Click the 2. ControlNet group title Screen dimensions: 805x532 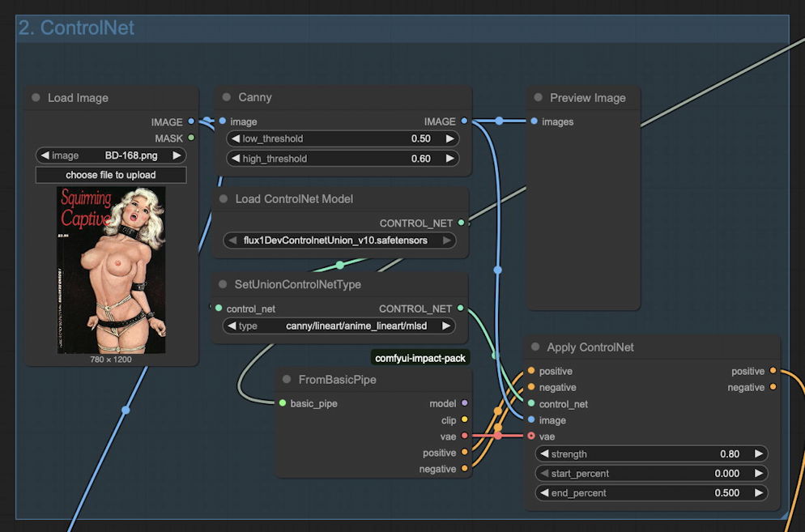pos(76,28)
